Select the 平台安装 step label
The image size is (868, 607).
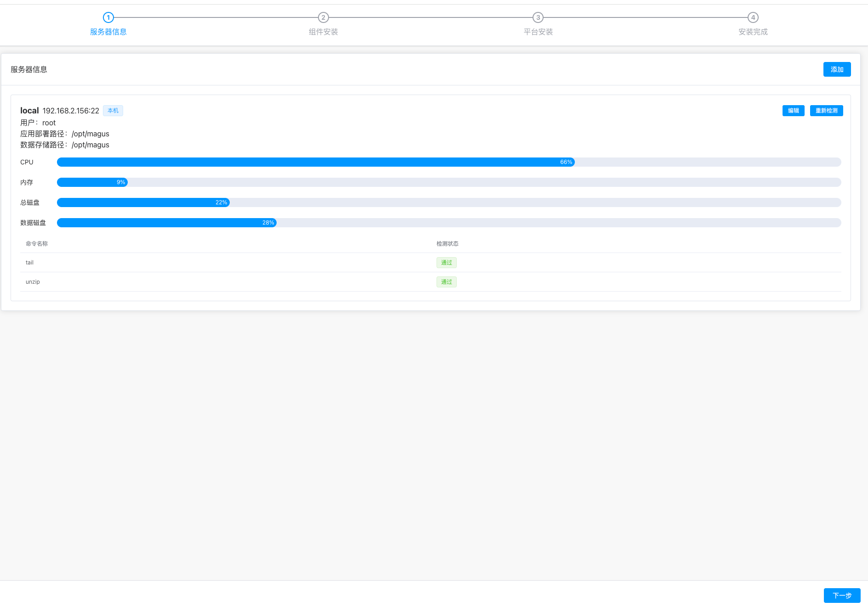click(538, 32)
